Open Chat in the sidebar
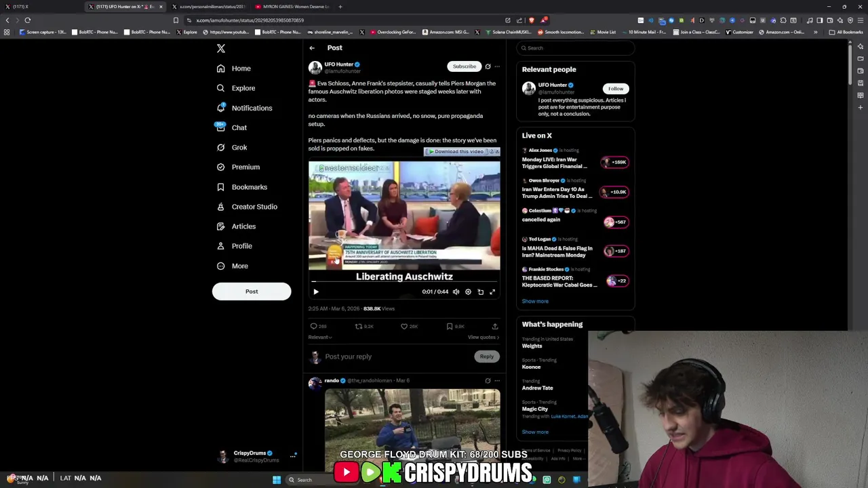The height and width of the screenshot is (488, 868). click(231, 127)
